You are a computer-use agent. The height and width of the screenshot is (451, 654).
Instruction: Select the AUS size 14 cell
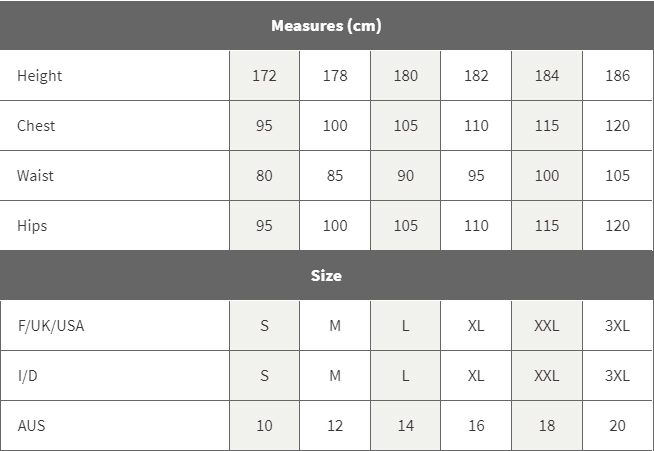[x=405, y=426]
